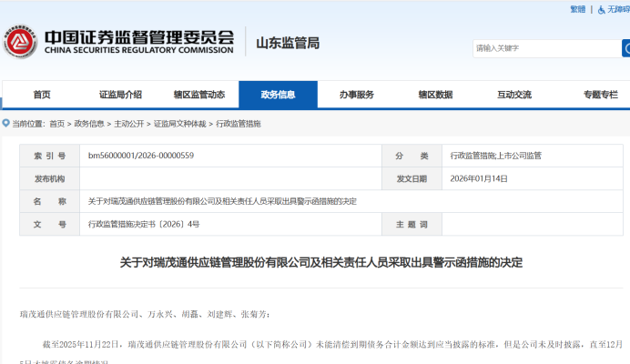The image size is (630, 364).
Task: Open 证监局文种体裁 breadcrumb link
Action: [179, 123]
